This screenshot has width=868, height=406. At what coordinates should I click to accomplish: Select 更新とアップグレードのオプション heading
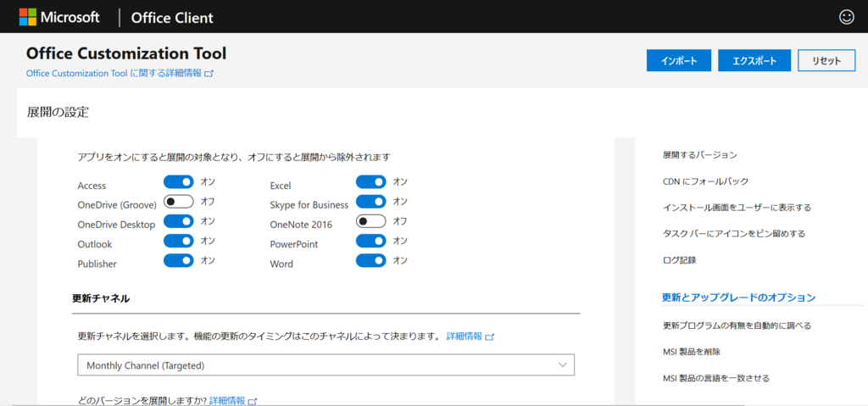[x=739, y=298]
